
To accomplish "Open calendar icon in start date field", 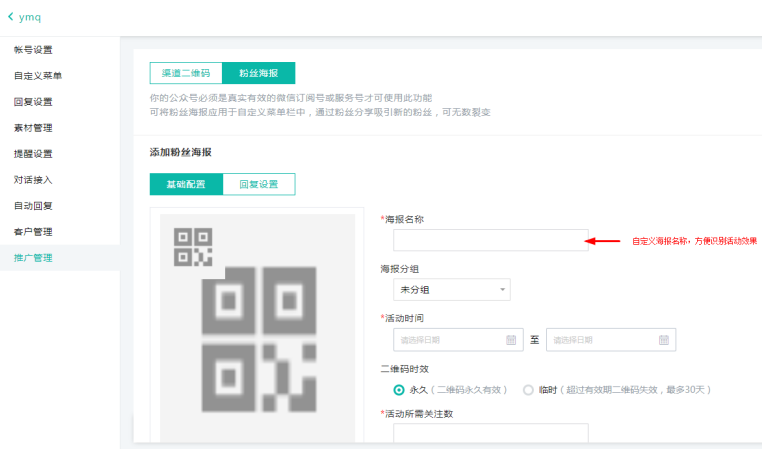I will (x=511, y=340).
